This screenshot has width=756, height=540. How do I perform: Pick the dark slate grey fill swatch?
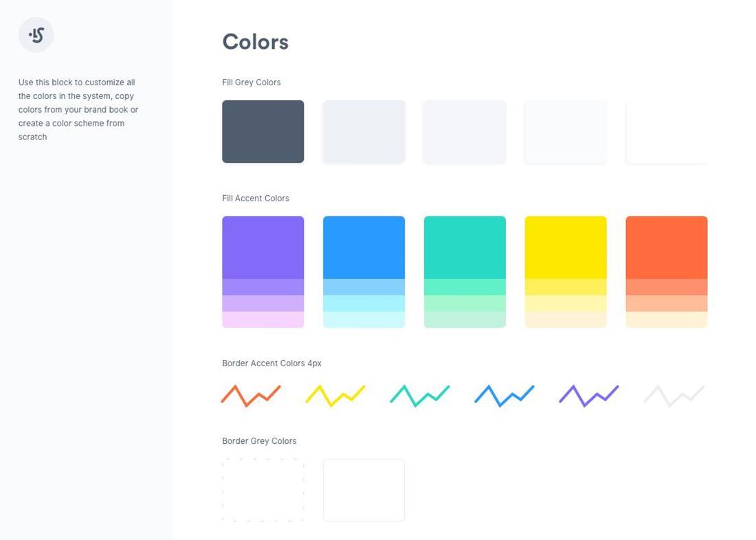pyautogui.click(x=263, y=132)
